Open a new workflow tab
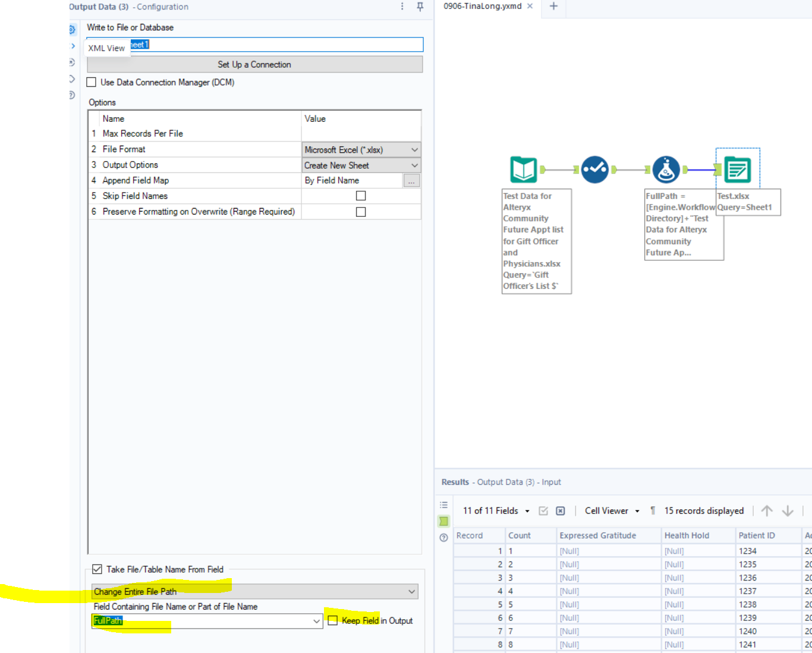 coord(553,7)
